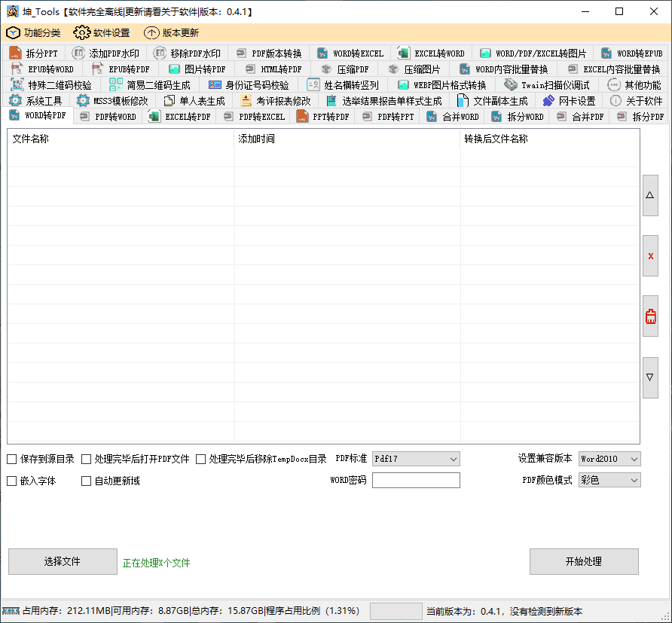Open the 压缩图片 tool
Viewport: 672px width, 623px height.
(418, 69)
